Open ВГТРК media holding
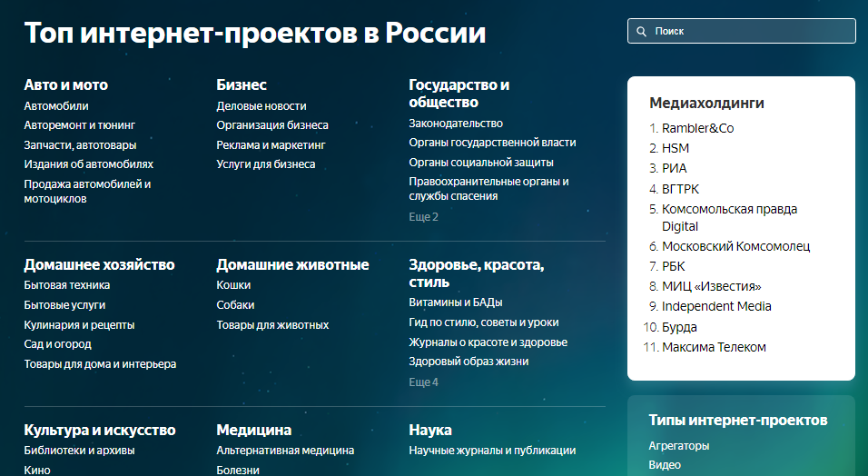 point(681,189)
